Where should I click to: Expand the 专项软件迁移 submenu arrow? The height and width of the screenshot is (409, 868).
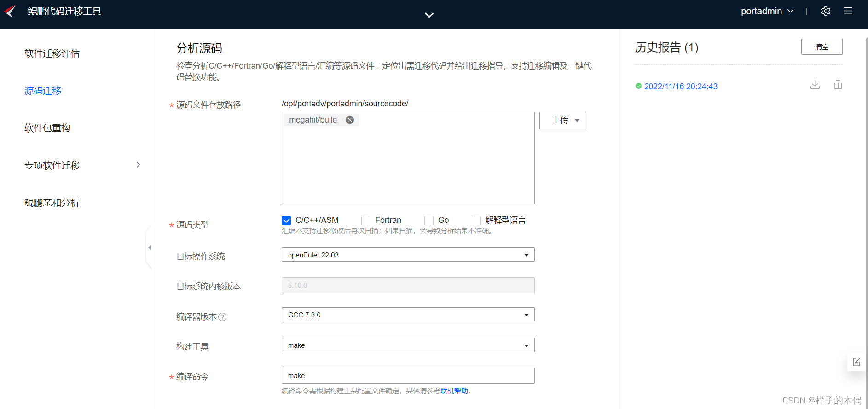coord(138,165)
